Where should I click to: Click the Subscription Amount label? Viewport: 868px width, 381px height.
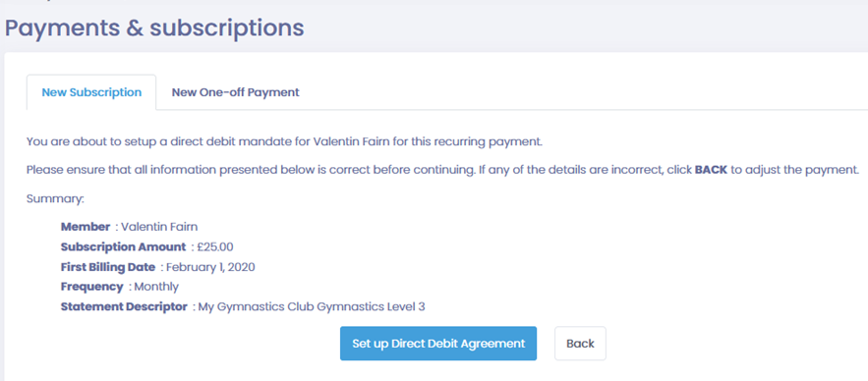[x=124, y=246]
